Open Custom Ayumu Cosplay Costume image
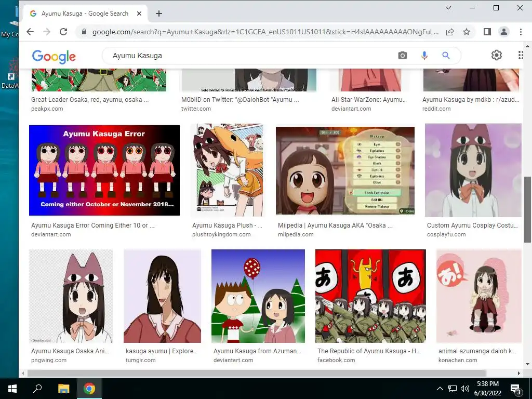Screen dimensions: 532x399 click(x=473, y=170)
